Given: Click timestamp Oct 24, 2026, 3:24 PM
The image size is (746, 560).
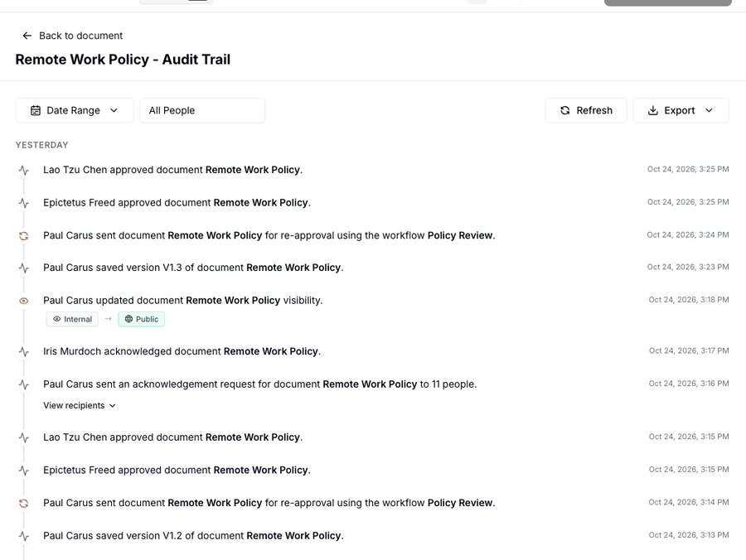Looking at the screenshot, I should coord(687,234).
